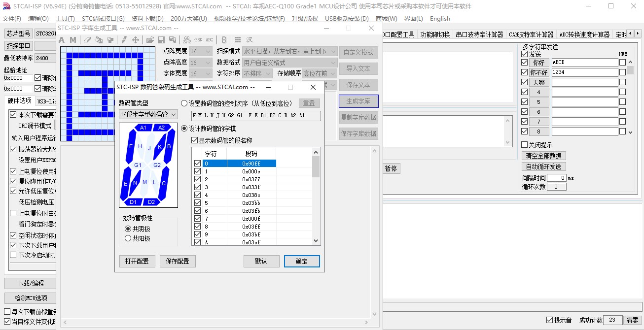Open the STC调试接口(G) menu
Viewport: 644px width, 330px height.
(103, 19)
